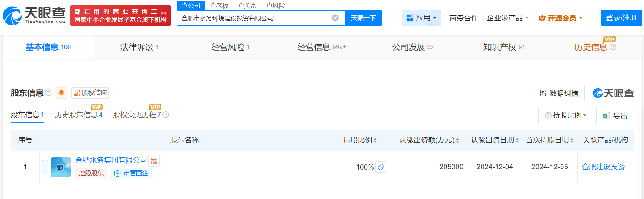Click the 2024-12-05 date cell
The width and height of the screenshot is (644, 199).
pos(549,167)
